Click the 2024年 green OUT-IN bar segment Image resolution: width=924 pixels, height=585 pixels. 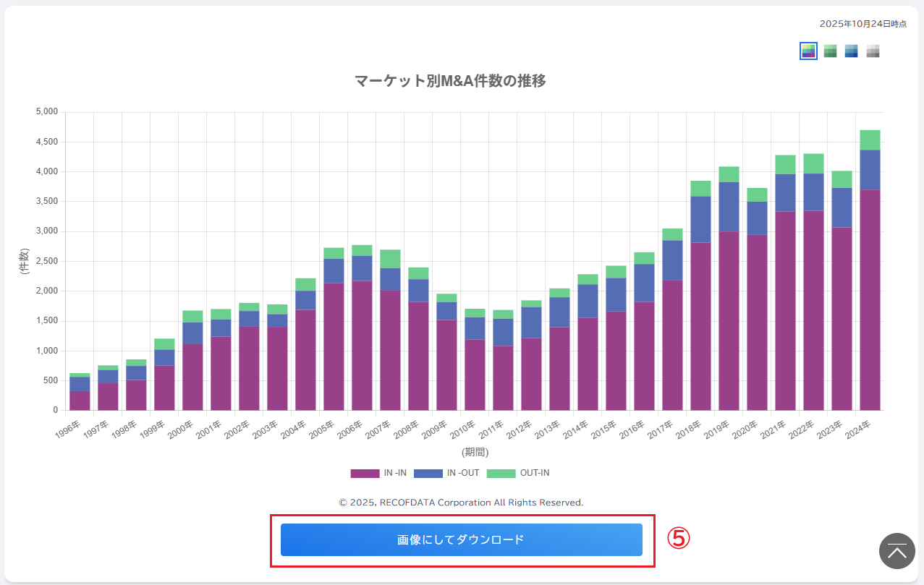tap(870, 140)
